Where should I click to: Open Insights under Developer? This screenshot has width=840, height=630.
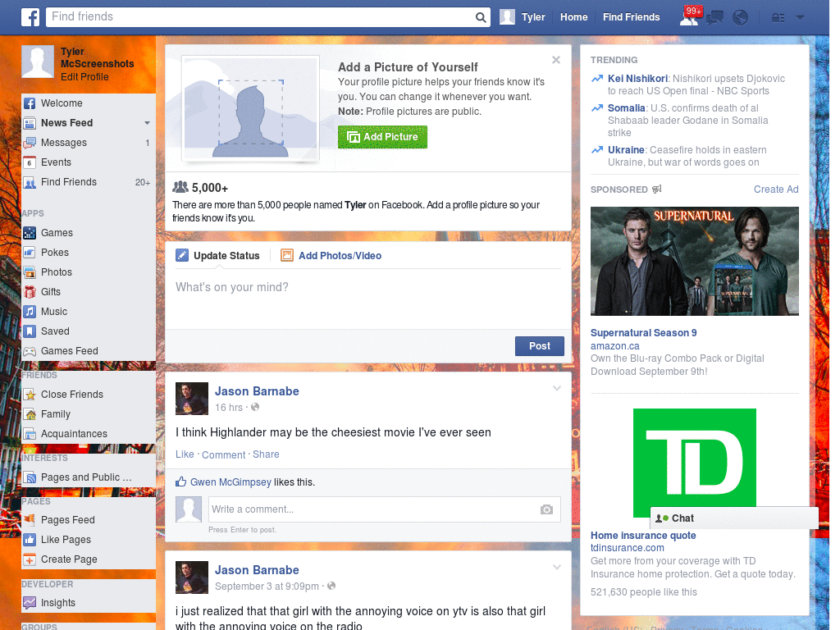pyautogui.click(x=89, y=603)
